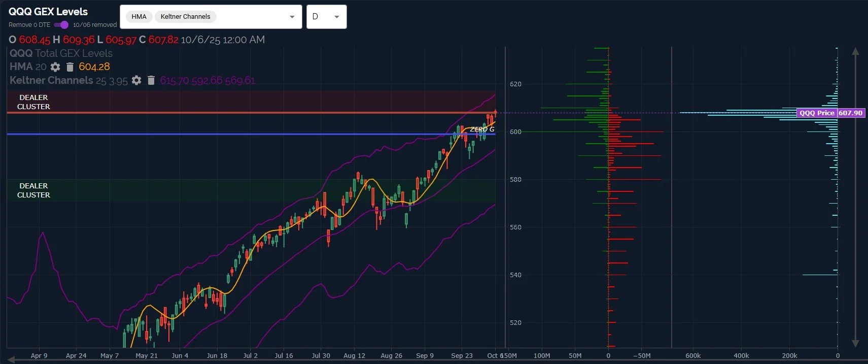Open the D timeframe dropdown
The image size is (868, 364).
[x=326, y=17]
